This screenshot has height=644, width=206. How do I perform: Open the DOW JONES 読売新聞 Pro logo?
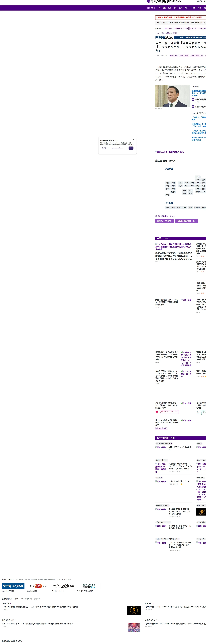[89, 586]
